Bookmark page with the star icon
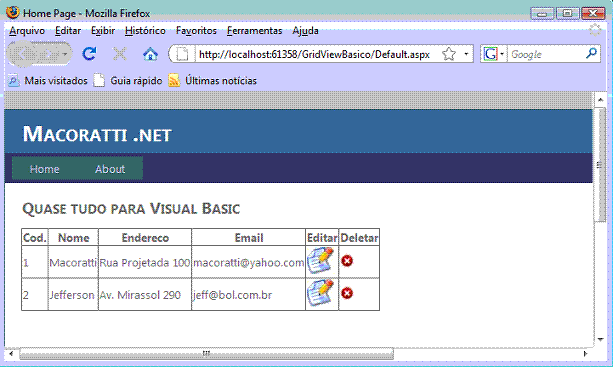Screen dimensions: 613x367 point(449,54)
